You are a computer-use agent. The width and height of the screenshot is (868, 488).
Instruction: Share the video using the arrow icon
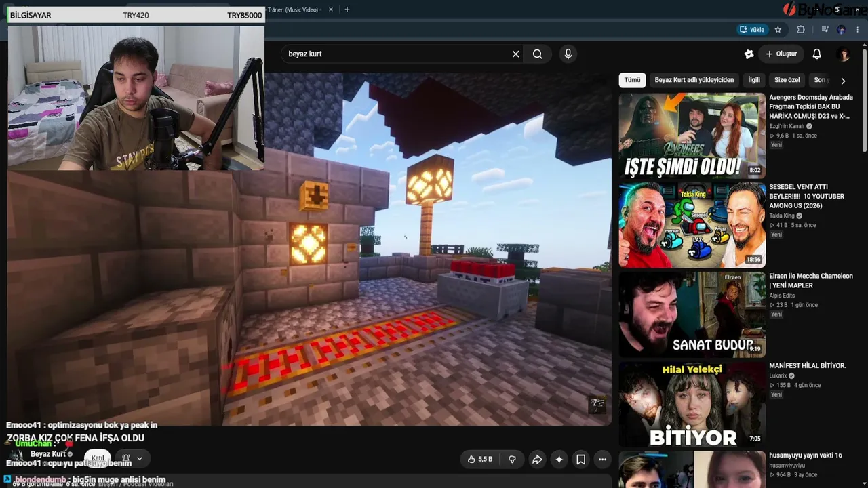537,460
